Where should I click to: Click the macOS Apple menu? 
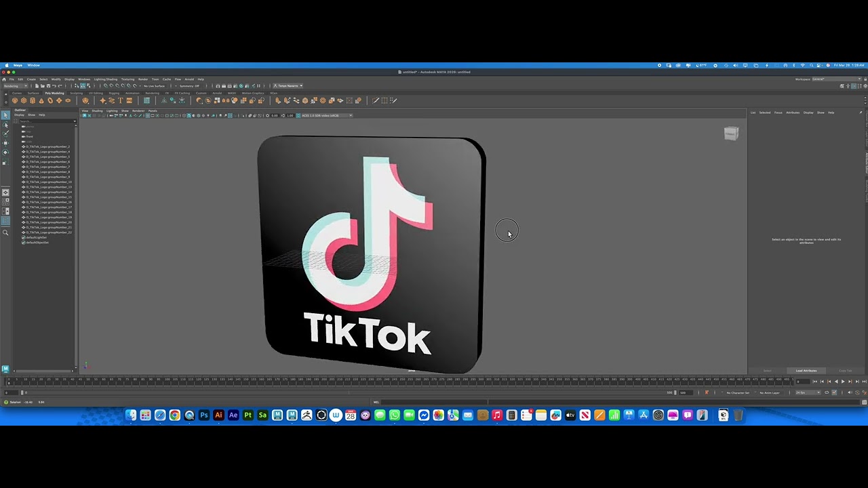(x=7, y=65)
